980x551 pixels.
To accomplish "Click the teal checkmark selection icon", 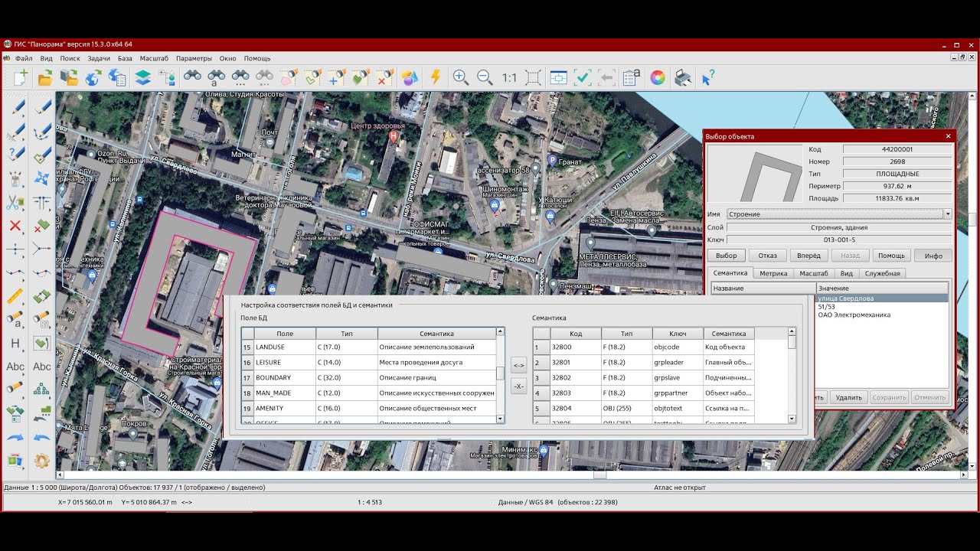I will 583,77.
